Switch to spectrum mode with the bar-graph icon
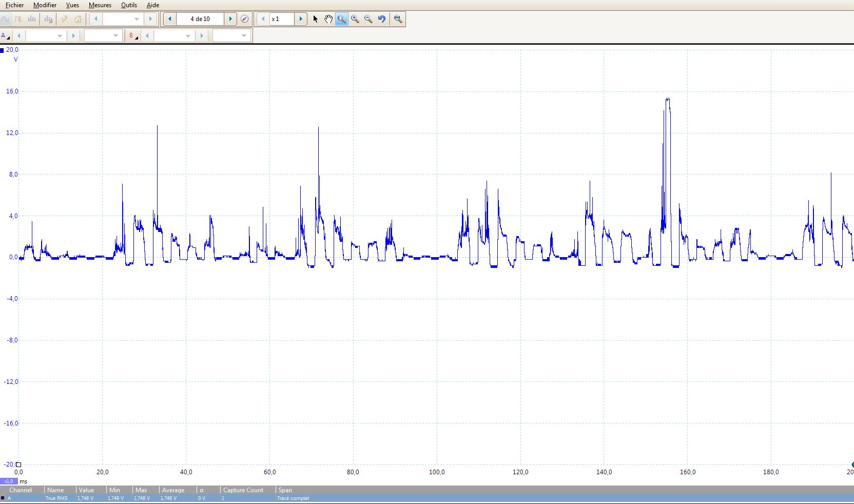Viewport: 854px width, 504px height. [32, 19]
